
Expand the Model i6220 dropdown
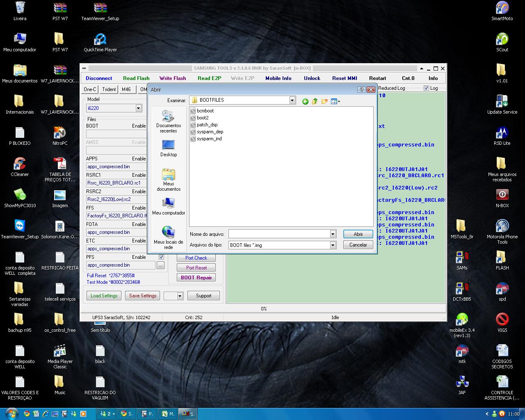(138, 108)
